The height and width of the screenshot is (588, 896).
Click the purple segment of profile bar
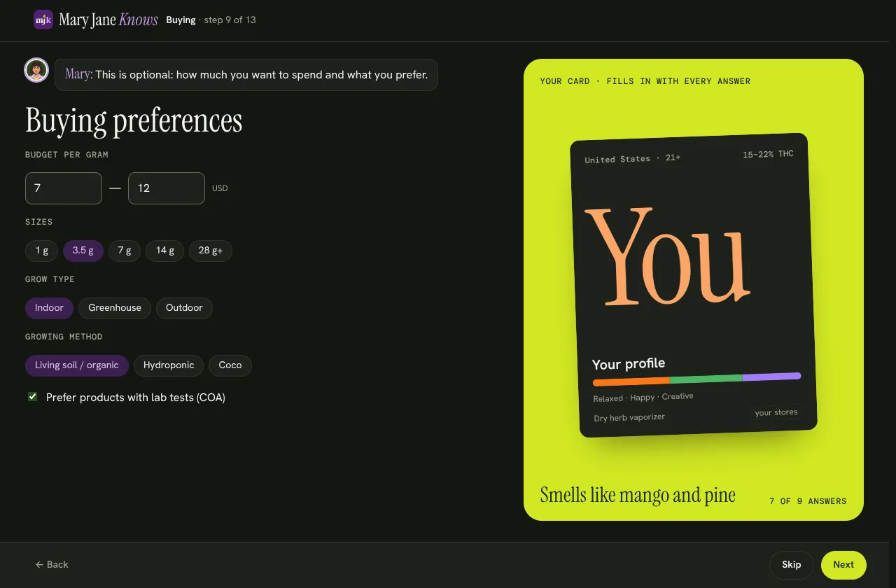pos(771,377)
